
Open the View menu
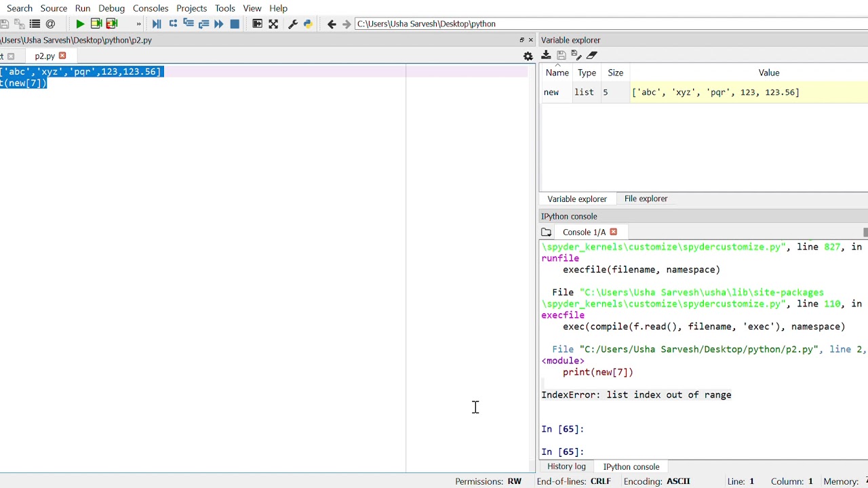[x=252, y=8]
